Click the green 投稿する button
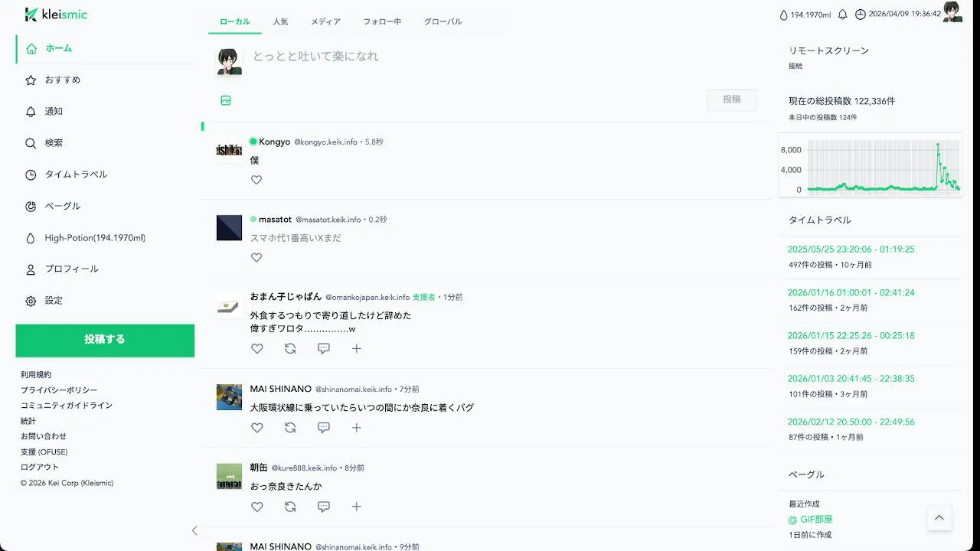The image size is (980, 551). [105, 340]
